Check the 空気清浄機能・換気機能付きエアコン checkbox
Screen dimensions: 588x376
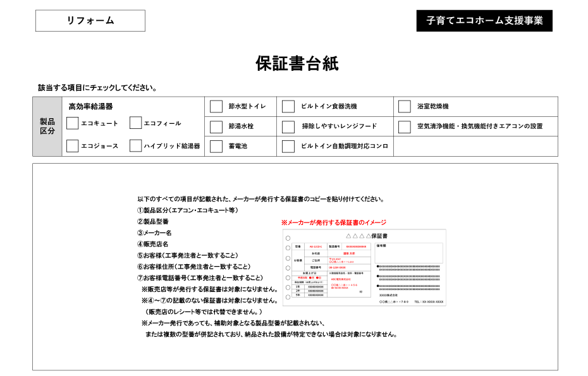[405, 126]
